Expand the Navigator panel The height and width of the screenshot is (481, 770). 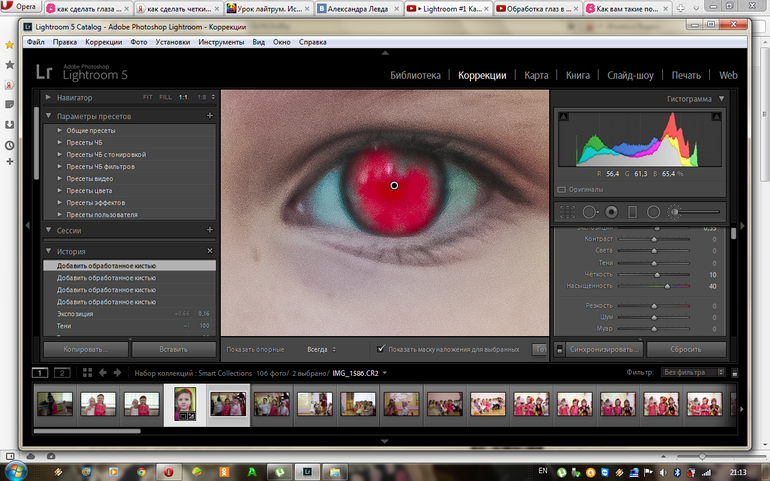[x=48, y=97]
